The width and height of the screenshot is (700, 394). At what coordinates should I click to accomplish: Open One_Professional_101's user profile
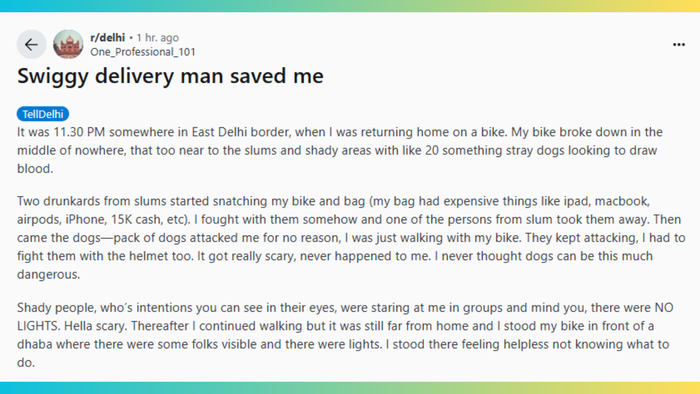(143, 52)
